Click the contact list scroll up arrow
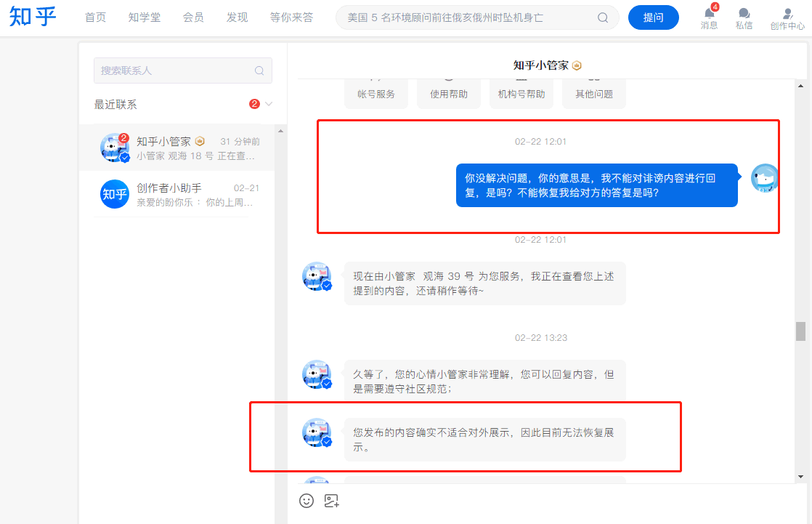Viewport: 812px width, 524px height. click(280, 131)
